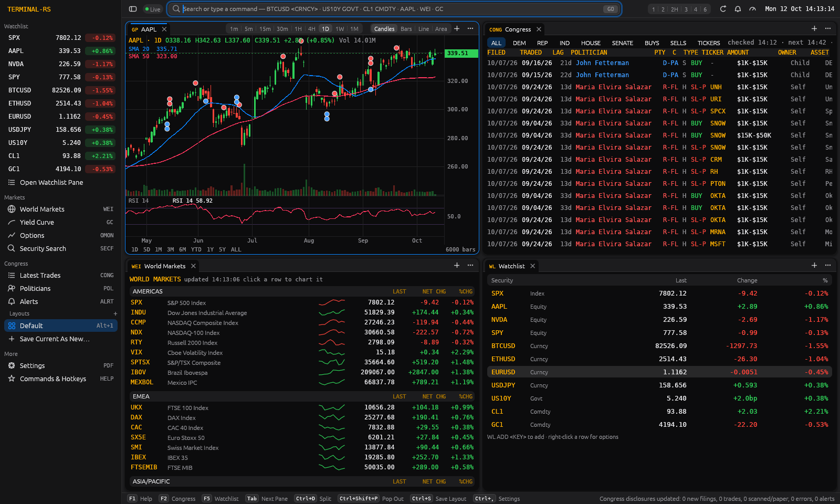The image size is (840, 504).
Task: Select the 1W chart interval
Action: pyautogui.click(x=340, y=29)
